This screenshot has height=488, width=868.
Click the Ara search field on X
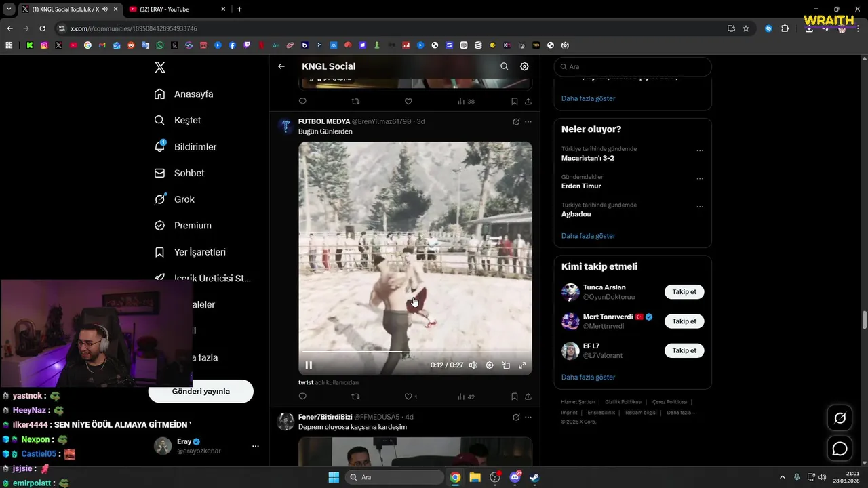[x=633, y=67]
